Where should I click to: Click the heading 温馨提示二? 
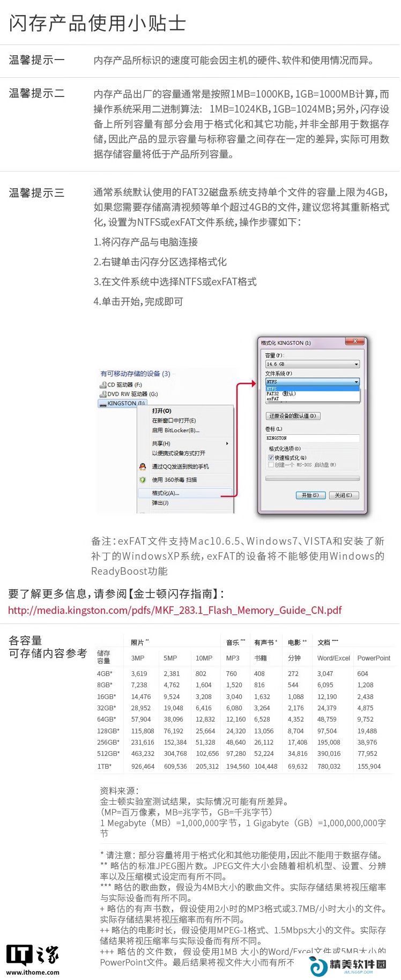(x=37, y=93)
